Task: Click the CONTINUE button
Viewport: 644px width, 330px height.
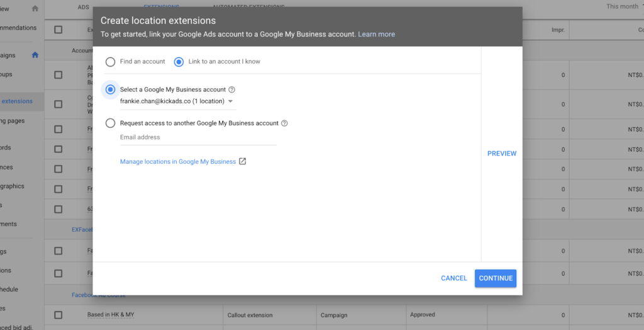Action: pos(496,278)
